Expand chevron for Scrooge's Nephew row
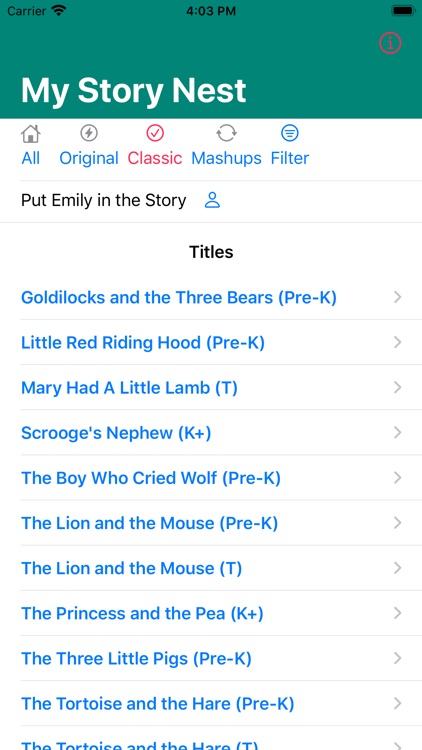 tap(397, 433)
